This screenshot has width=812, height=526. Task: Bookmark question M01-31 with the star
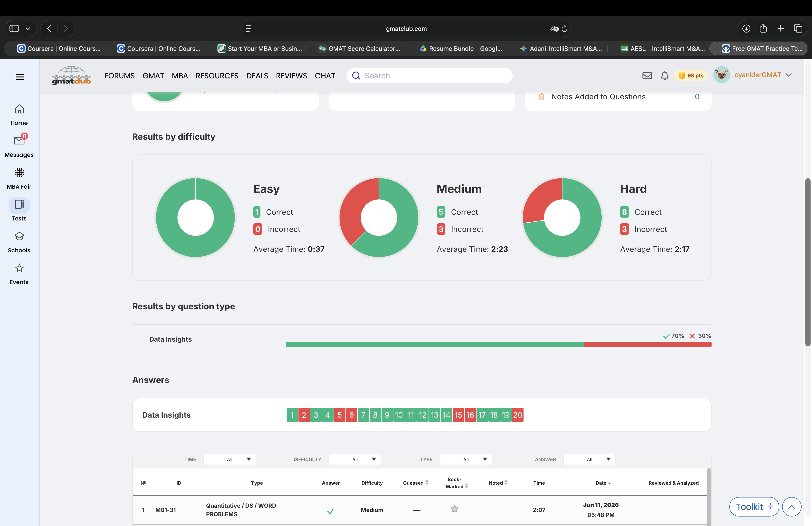pyautogui.click(x=454, y=509)
